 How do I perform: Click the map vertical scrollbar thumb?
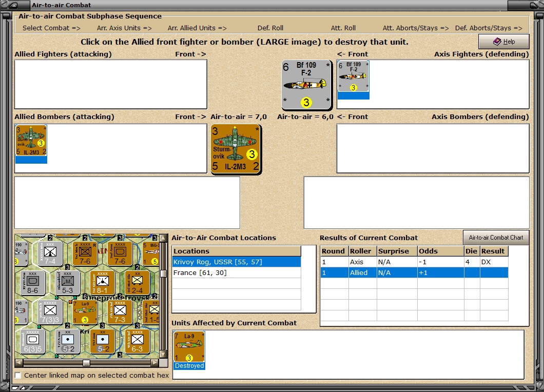163,273
